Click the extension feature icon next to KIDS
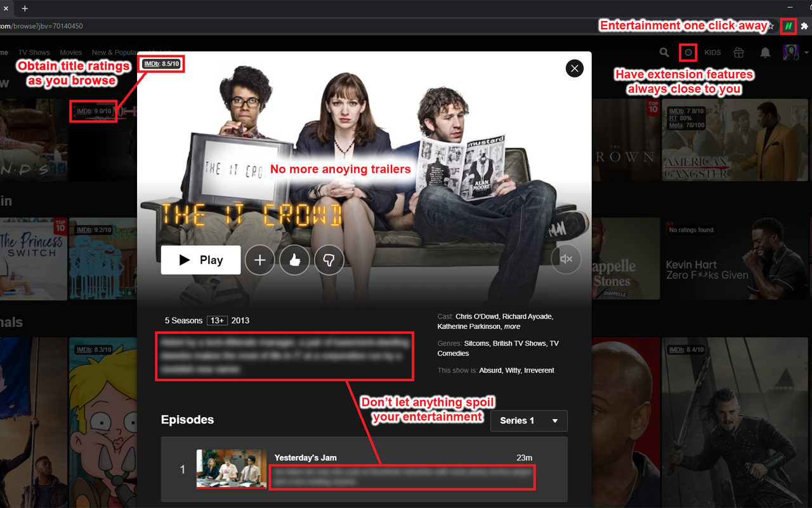The height and width of the screenshot is (508, 812). tap(688, 52)
